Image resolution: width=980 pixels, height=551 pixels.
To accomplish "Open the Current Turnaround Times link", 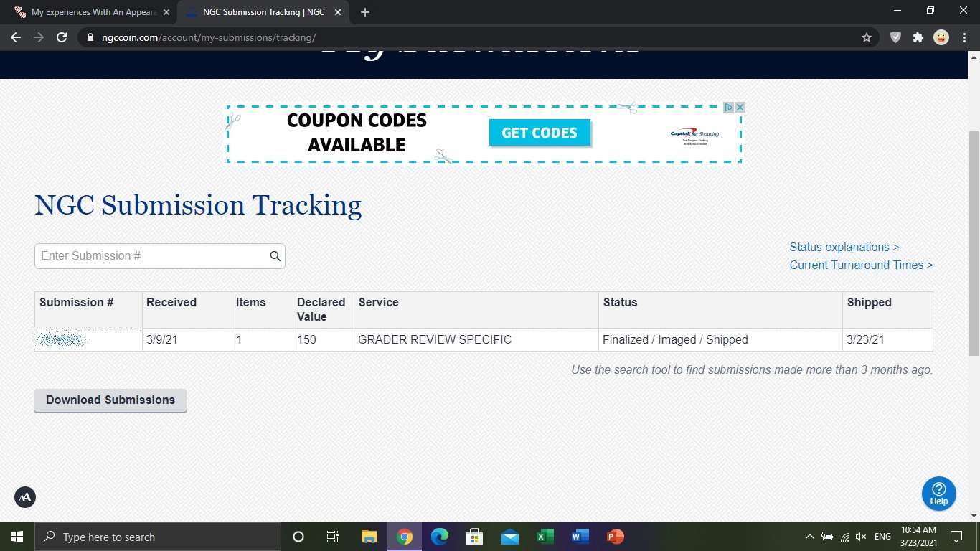I will coord(861,265).
